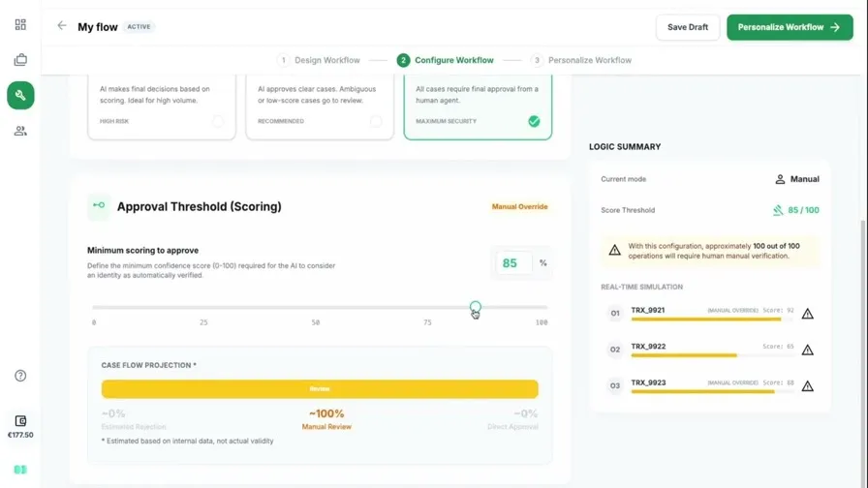Click the slider track near 25

point(203,307)
